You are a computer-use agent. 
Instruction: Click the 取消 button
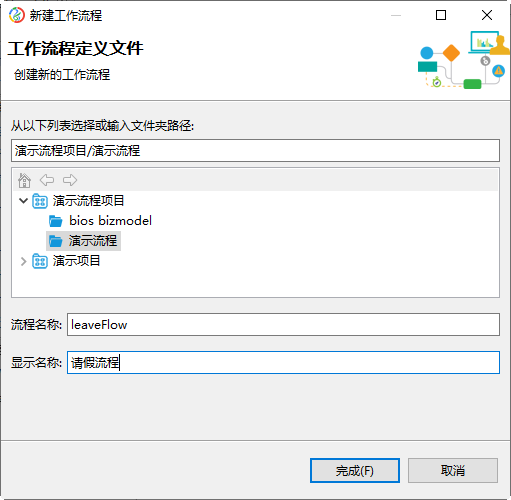(453, 470)
